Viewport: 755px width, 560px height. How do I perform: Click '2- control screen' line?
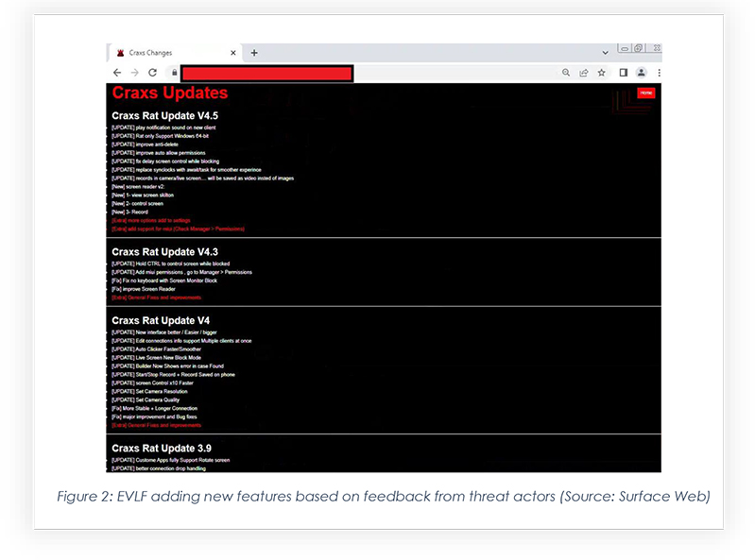(137, 203)
